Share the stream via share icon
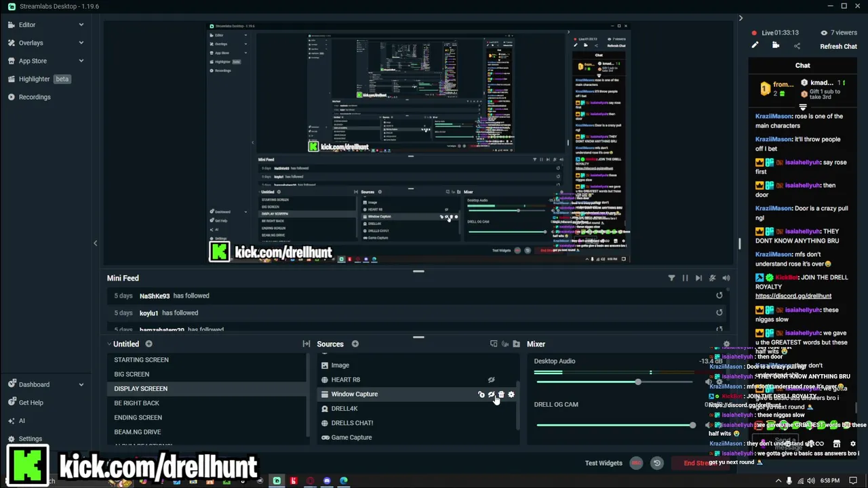Viewport: 868px width, 488px height. coord(797,46)
